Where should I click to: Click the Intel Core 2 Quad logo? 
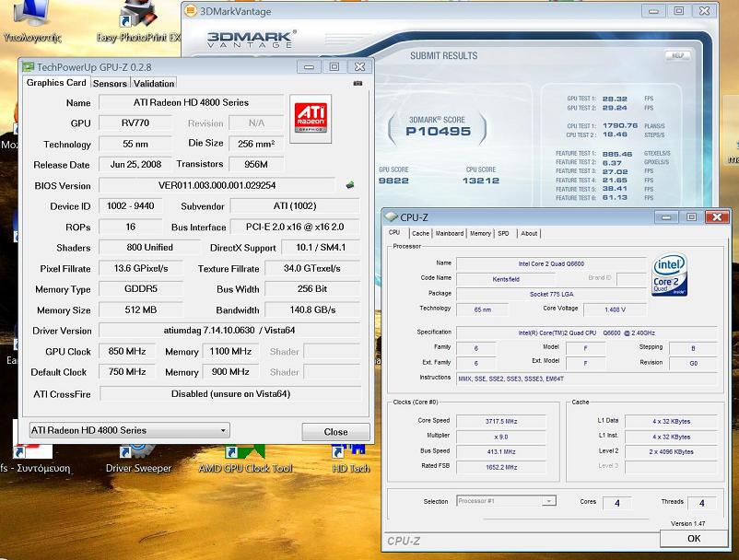pos(669,275)
